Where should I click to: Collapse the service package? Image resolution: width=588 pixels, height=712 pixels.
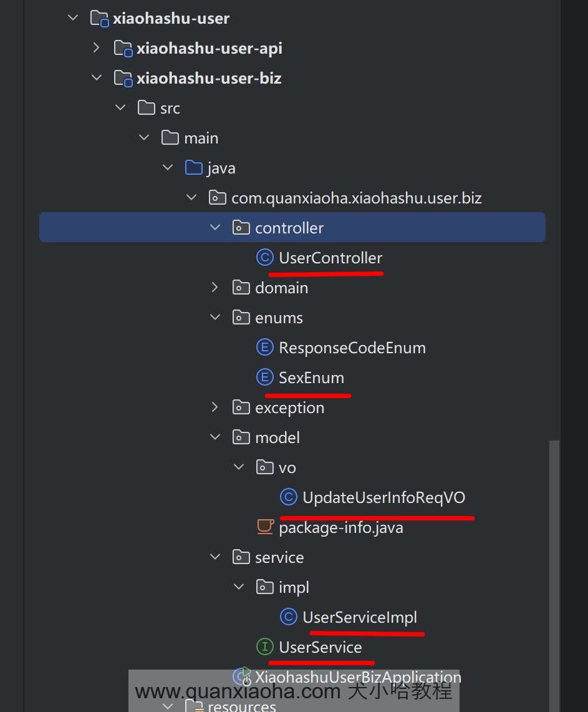[x=215, y=557]
